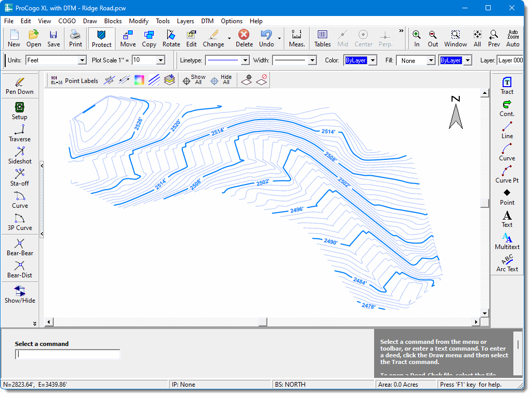This screenshot has height=397, width=532.
Task: Toggle Pen Down mode
Action: tap(20, 85)
